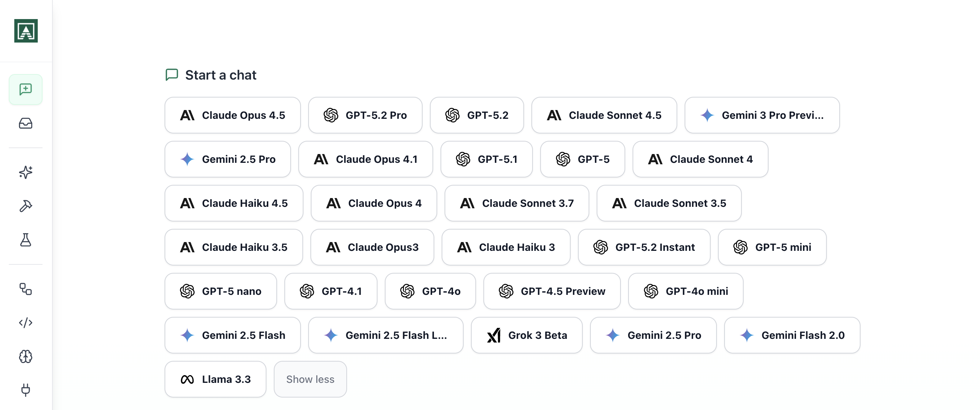
Task: Open the workflow nodes icon in sidebar
Action: tap(26, 289)
